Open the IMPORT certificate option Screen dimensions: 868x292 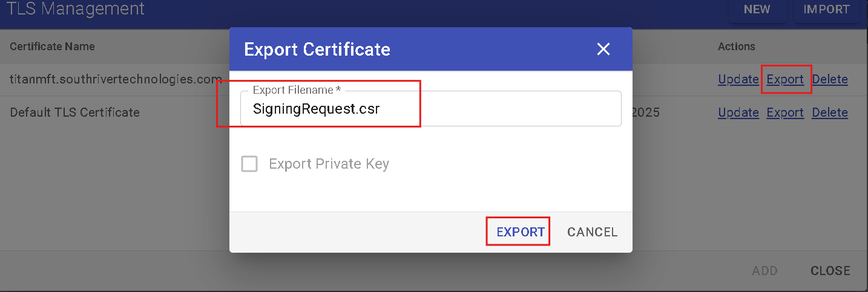point(826,10)
